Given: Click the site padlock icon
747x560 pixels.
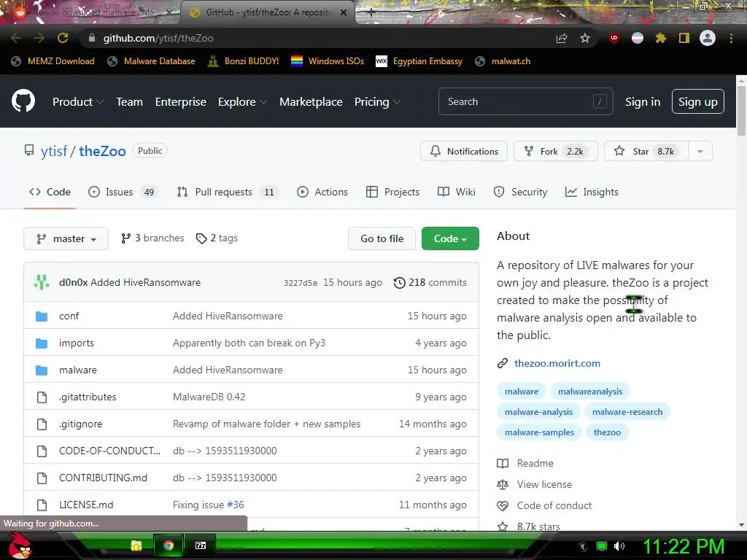Looking at the screenshot, I should pos(92,38).
